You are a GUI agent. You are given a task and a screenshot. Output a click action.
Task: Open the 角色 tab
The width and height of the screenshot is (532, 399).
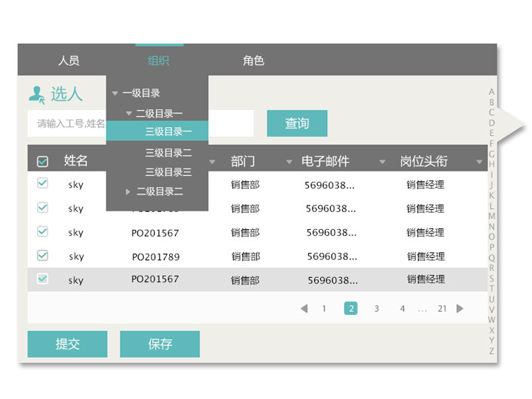pyautogui.click(x=253, y=61)
